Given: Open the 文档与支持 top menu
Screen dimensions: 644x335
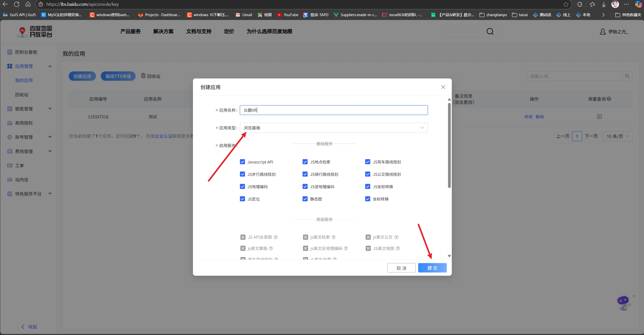Looking at the screenshot, I should (x=199, y=32).
